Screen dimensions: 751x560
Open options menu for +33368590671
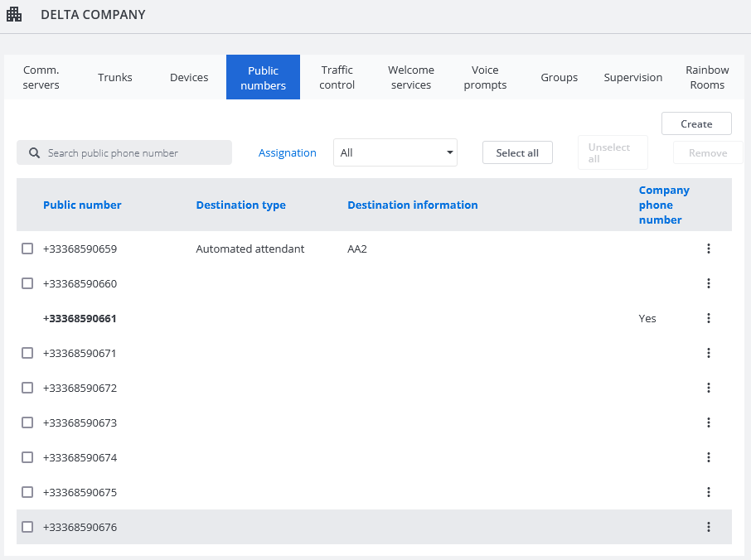tap(709, 353)
